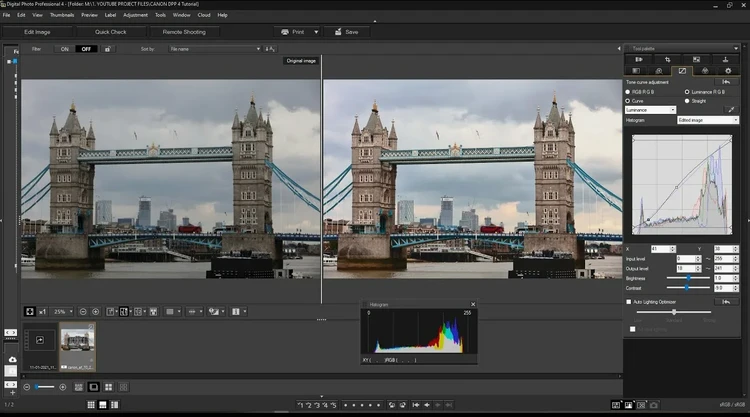
Task: Enable the Auto Lighting Optimizer checkbox
Action: (629, 301)
